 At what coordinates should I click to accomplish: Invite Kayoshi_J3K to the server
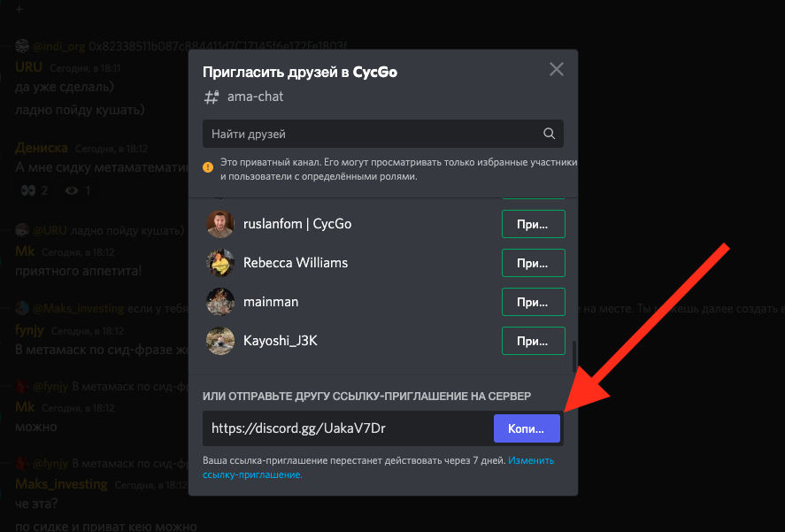click(x=533, y=341)
